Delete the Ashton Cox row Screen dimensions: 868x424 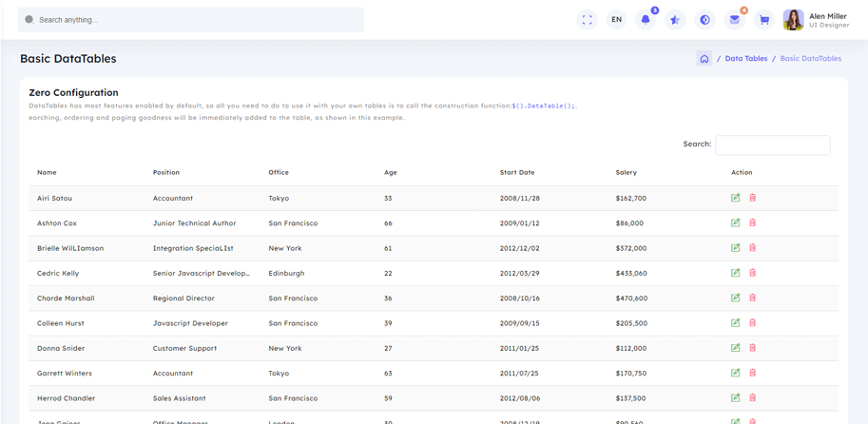[x=752, y=222]
